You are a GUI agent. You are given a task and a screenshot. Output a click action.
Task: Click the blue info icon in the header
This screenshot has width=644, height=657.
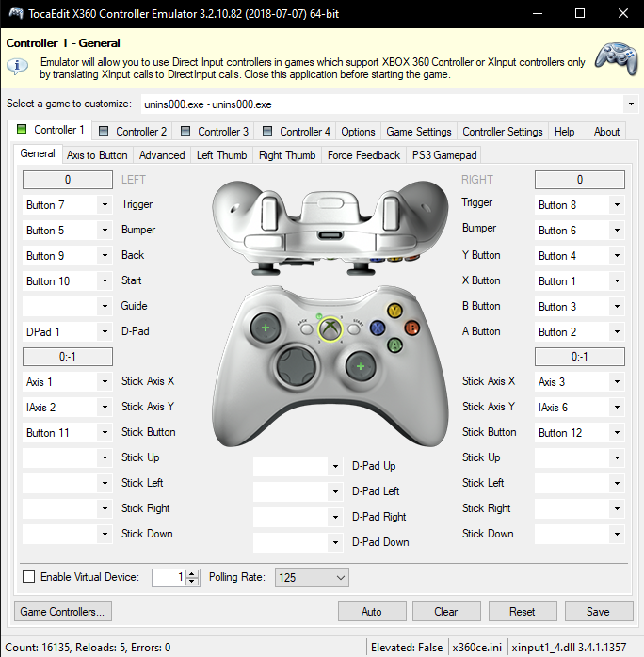17,66
